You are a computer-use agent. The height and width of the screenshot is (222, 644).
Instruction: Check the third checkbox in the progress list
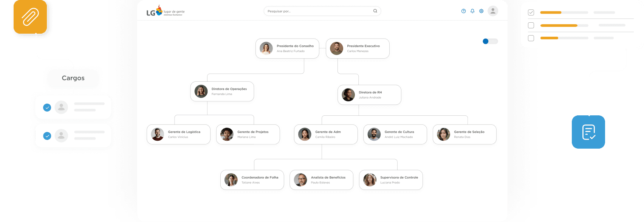pos(531,38)
